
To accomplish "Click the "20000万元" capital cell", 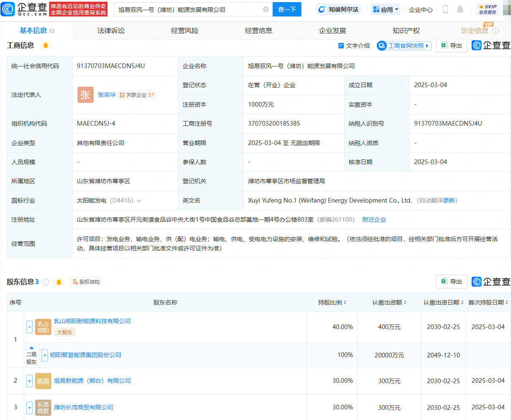I will coord(389,355).
